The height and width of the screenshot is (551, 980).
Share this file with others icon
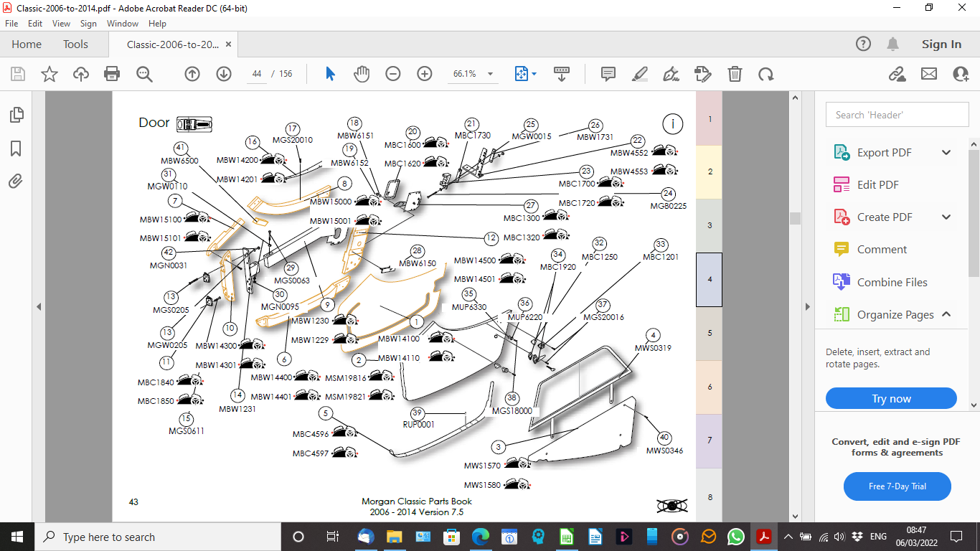[x=961, y=74]
